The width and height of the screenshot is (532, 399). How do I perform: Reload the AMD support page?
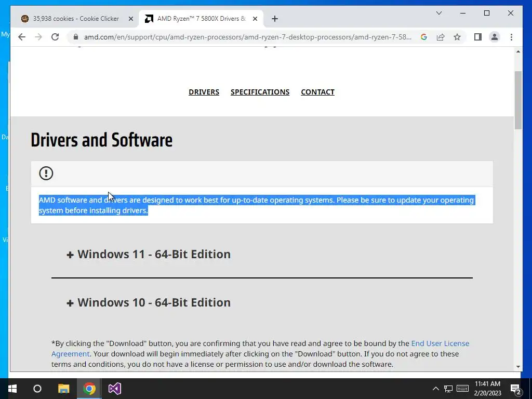[55, 37]
